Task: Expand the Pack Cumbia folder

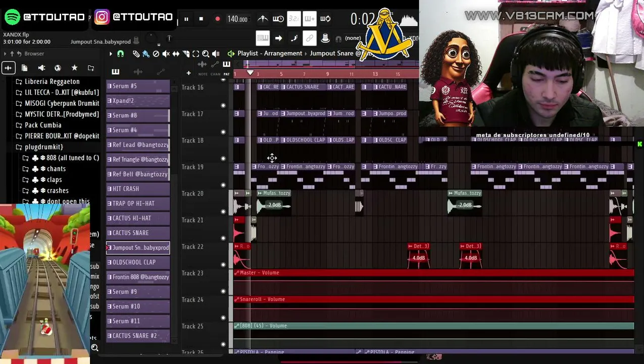Action: click(x=43, y=125)
